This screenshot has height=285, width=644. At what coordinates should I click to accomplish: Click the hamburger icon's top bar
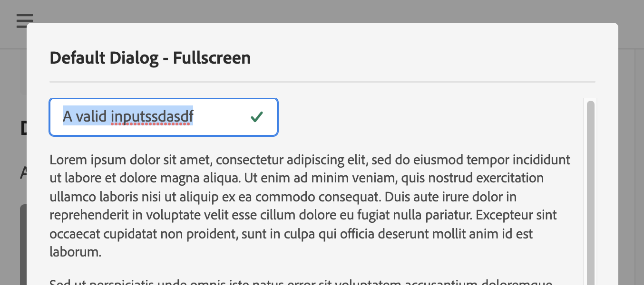tap(24, 15)
